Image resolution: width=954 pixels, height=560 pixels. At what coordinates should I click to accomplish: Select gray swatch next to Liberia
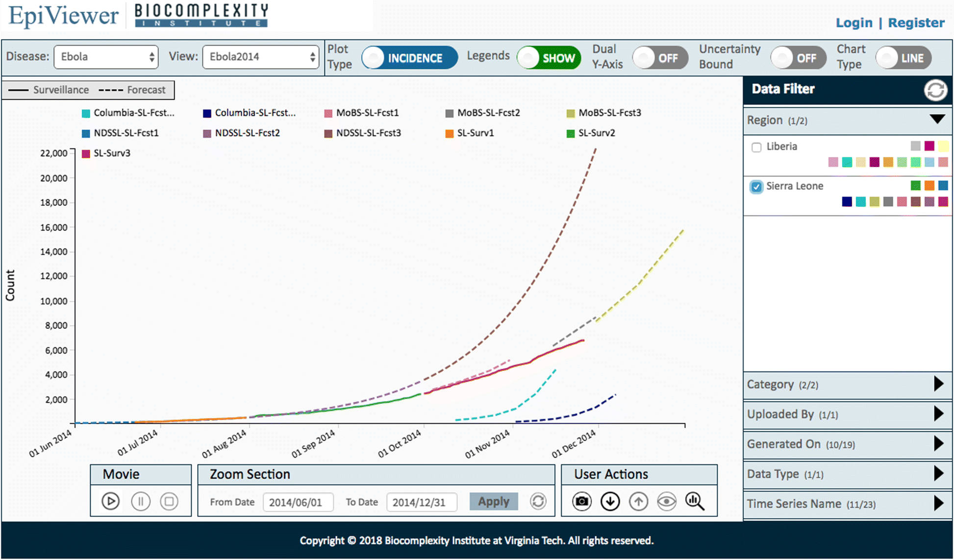click(x=915, y=146)
